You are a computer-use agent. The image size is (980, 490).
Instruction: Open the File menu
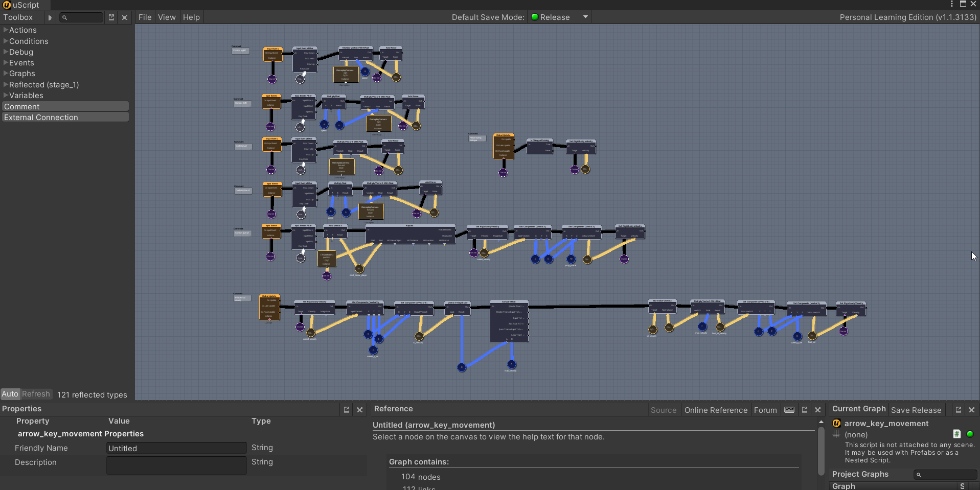pos(145,17)
